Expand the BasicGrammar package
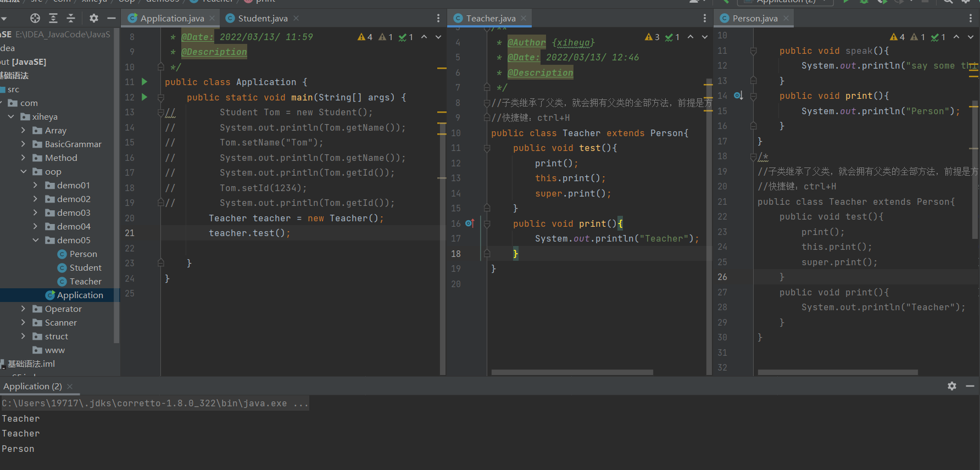This screenshot has height=470, width=980. (x=23, y=144)
